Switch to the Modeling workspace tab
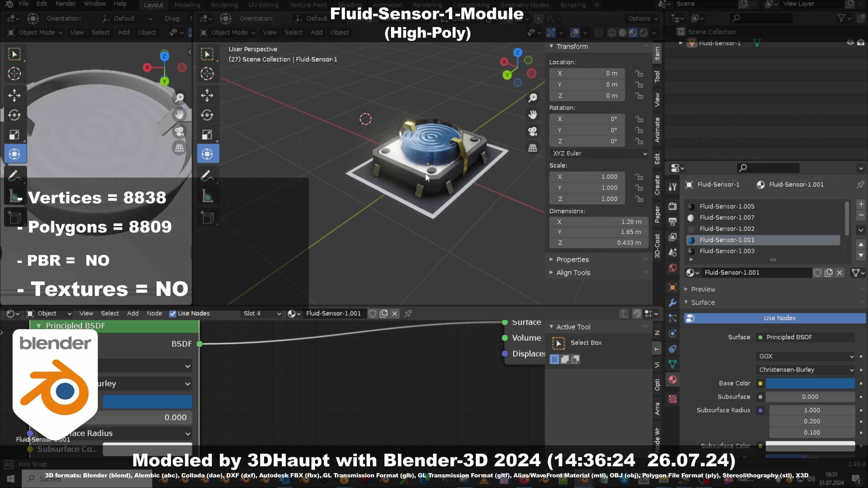The height and width of the screenshot is (488, 868). [187, 5]
